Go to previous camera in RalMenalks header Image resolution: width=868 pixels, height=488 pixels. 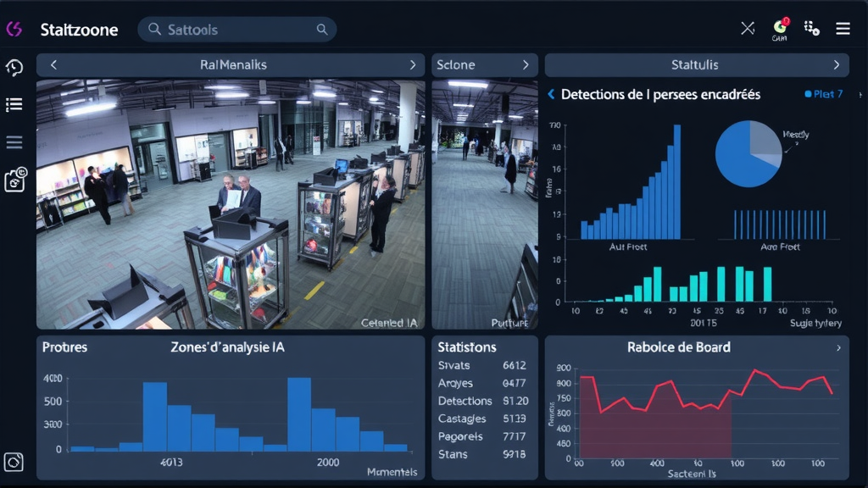click(x=53, y=64)
